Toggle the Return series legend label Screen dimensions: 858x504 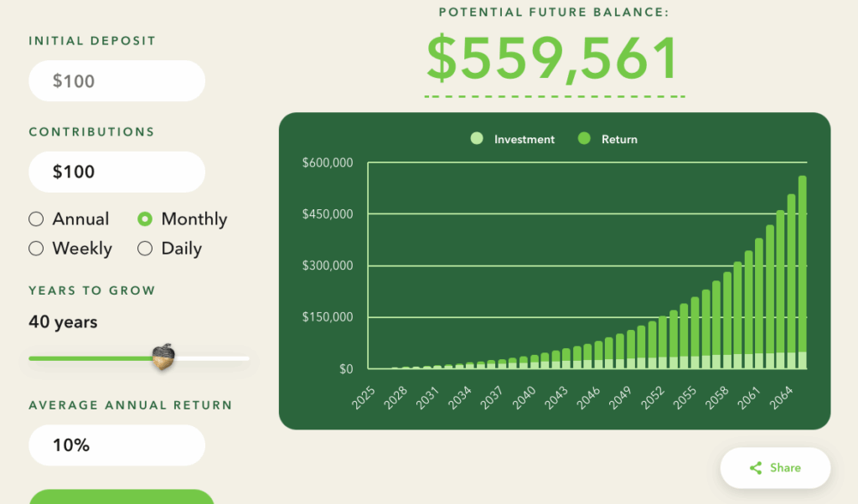click(619, 140)
